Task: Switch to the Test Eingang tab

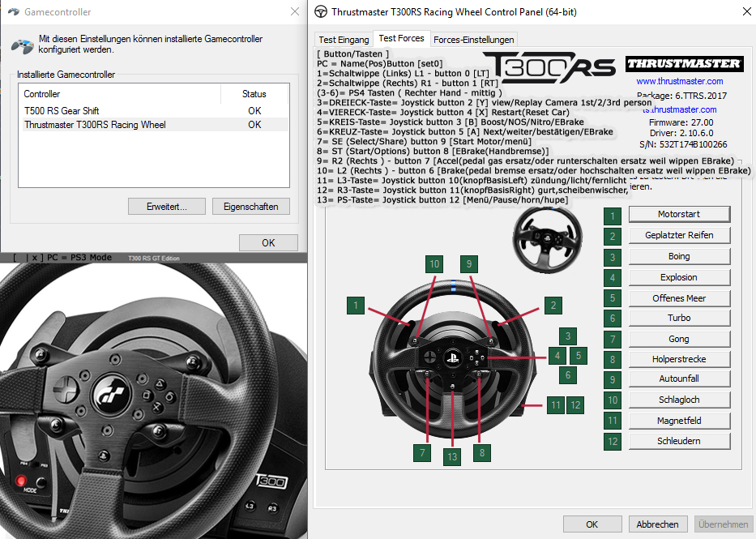Action: click(x=344, y=40)
